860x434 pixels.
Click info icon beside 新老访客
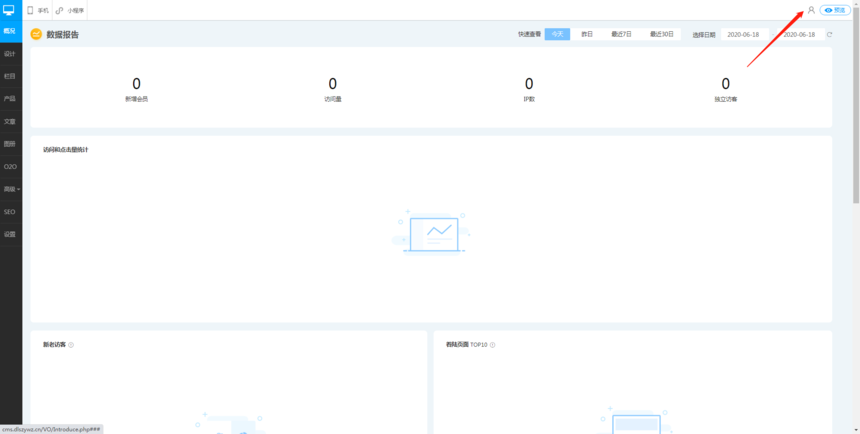coord(71,345)
